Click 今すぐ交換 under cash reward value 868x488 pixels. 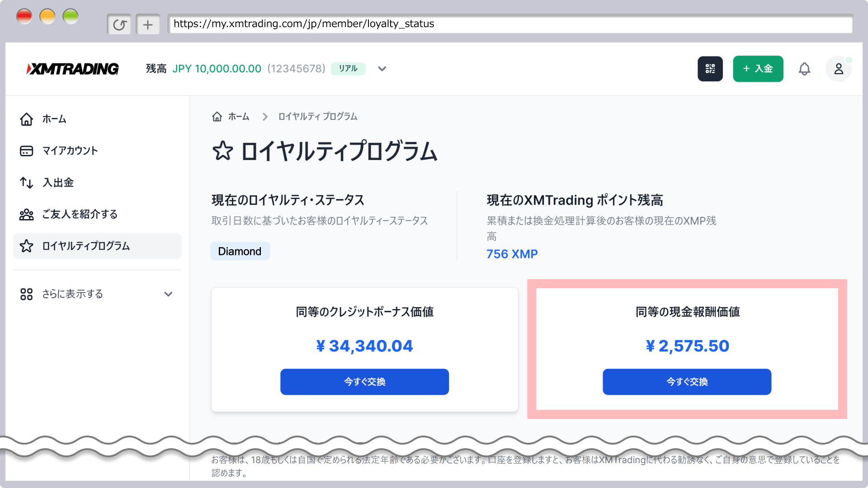tap(687, 382)
